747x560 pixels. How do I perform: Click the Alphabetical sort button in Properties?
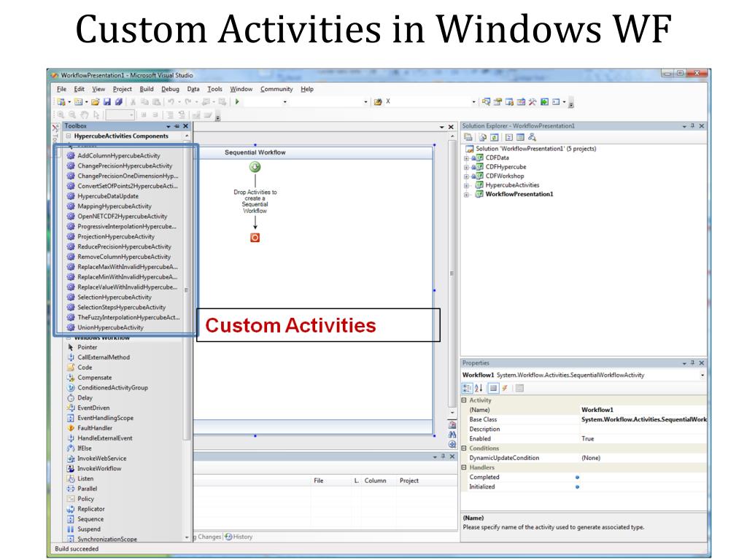pyautogui.click(x=479, y=388)
